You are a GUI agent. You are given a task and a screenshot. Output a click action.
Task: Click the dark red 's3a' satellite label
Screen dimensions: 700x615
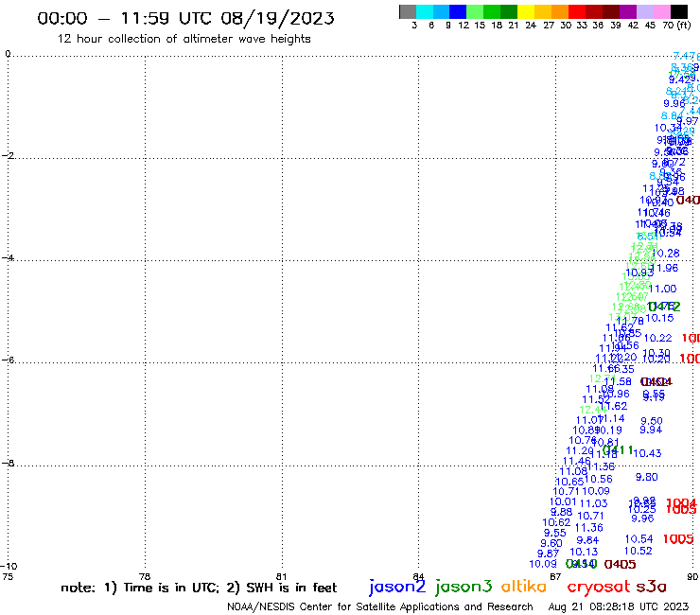pos(652,587)
